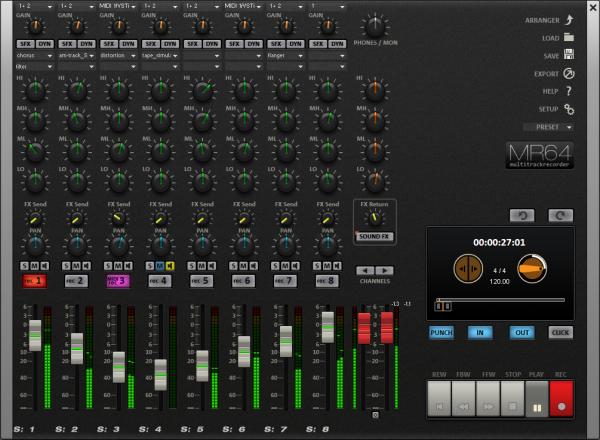Enable the CLICK metronome button
Viewport: 600px width, 440px height.
coord(561,332)
